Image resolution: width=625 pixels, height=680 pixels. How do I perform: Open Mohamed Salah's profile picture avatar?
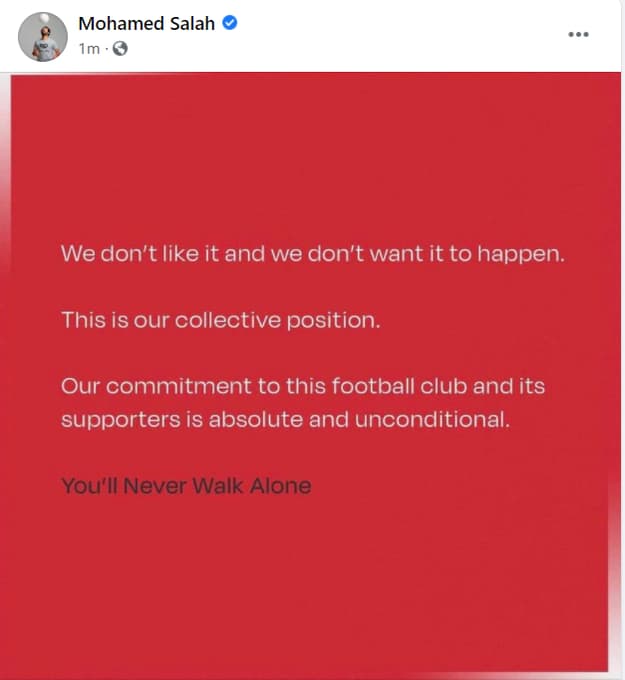[43, 37]
